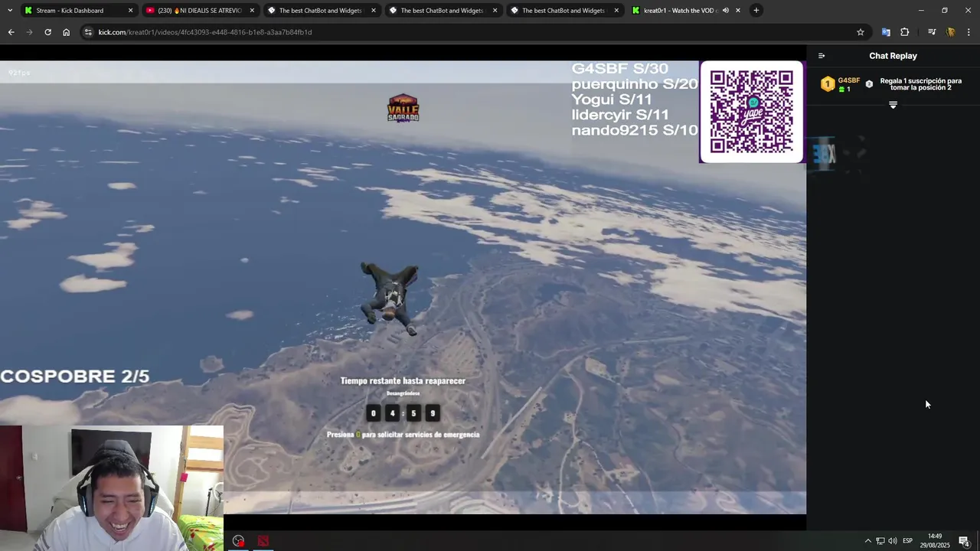The width and height of the screenshot is (980, 551).
Task: Click Regala 1 suscripción prompt text
Action: point(921,84)
